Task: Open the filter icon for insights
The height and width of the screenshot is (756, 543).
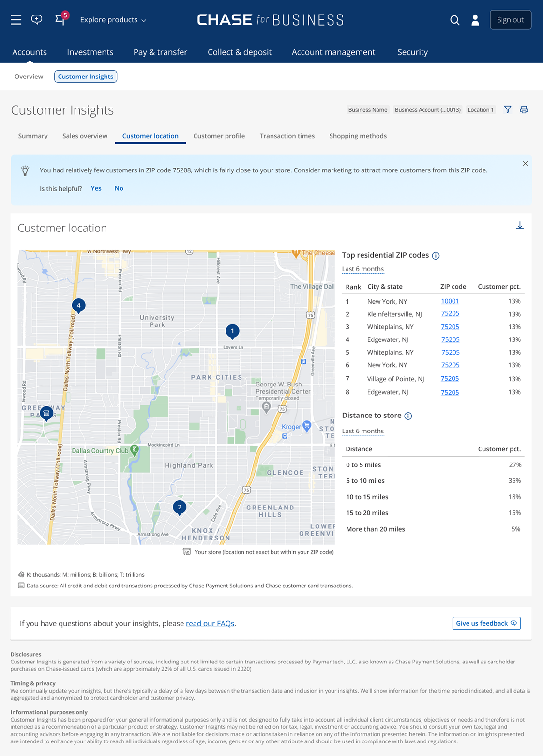Action: 508,110
